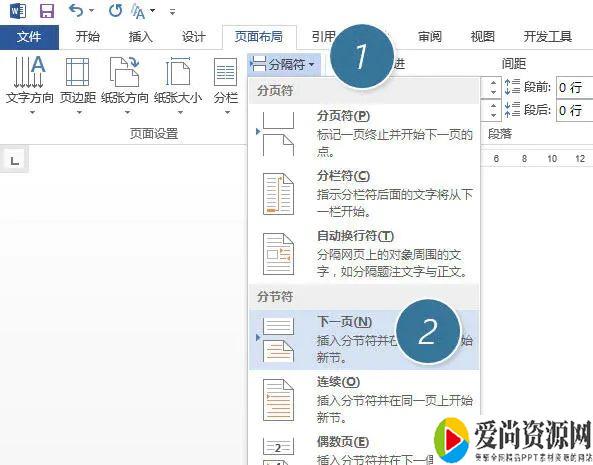Undo the last action
Image resolution: width=593 pixels, height=465 pixels.
(76, 11)
